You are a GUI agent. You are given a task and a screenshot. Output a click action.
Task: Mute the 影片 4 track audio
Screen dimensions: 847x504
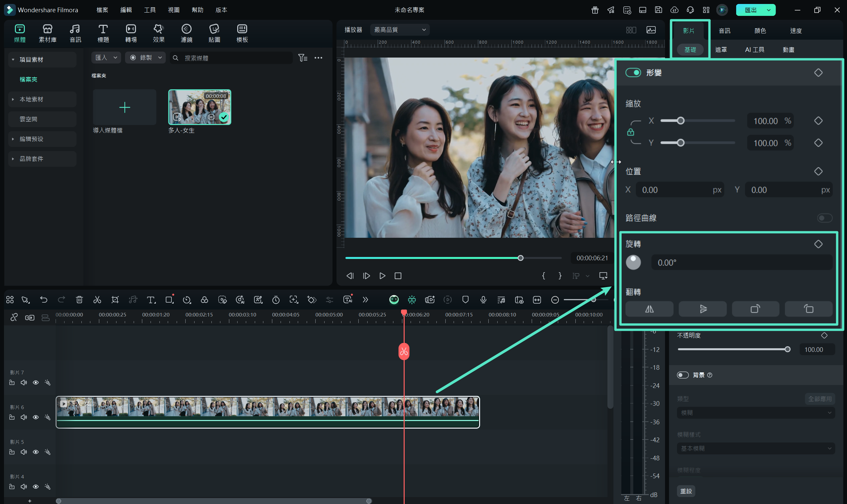point(24,487)
